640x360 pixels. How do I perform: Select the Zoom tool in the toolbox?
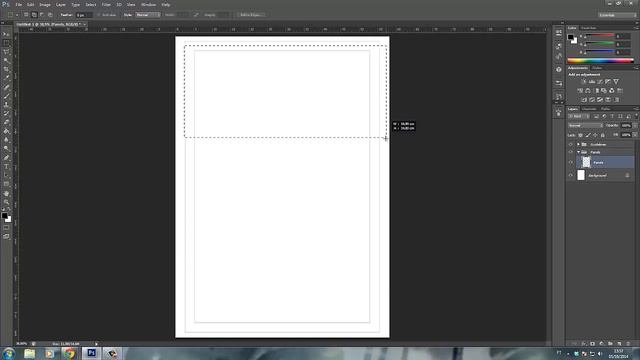[x=6, y=202]
